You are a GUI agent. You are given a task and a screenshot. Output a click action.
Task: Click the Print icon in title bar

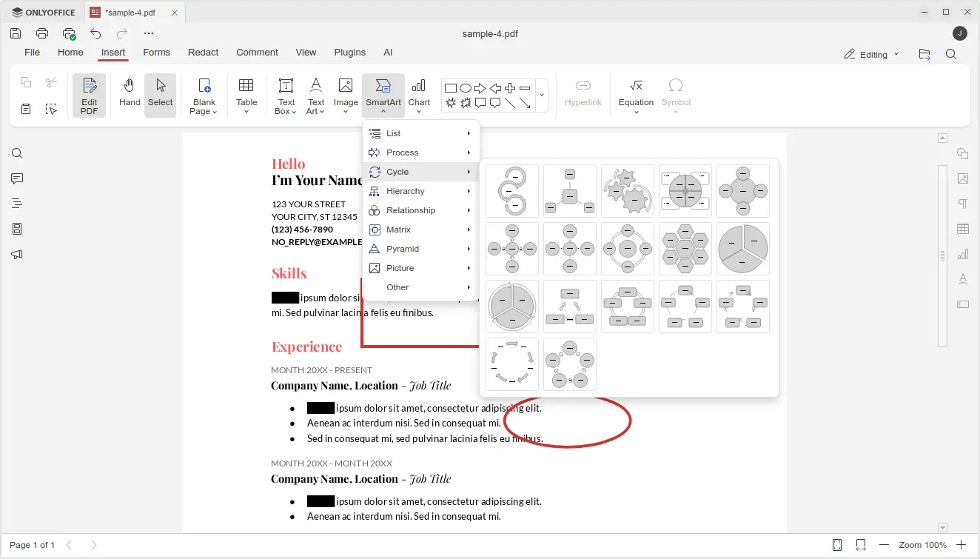pyautogui.click(x=42, y=33)
